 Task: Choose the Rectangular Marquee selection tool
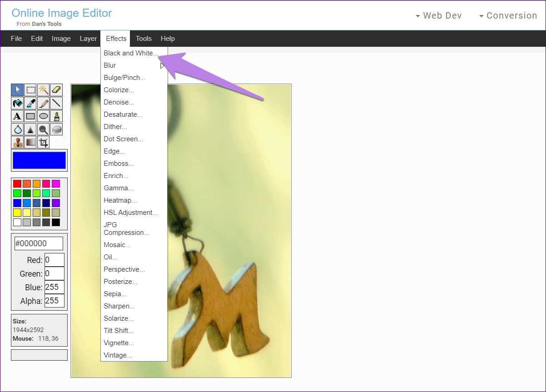tap(30, 90)
